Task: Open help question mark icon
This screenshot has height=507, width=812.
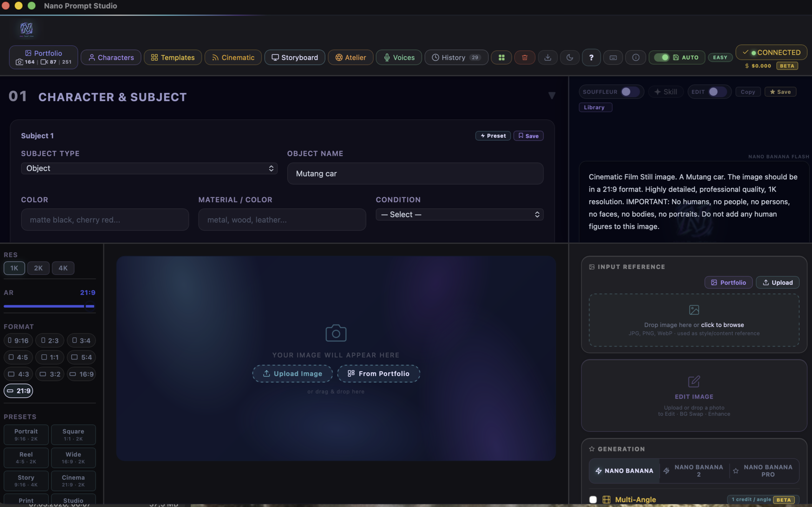Action: pos(591,58)
